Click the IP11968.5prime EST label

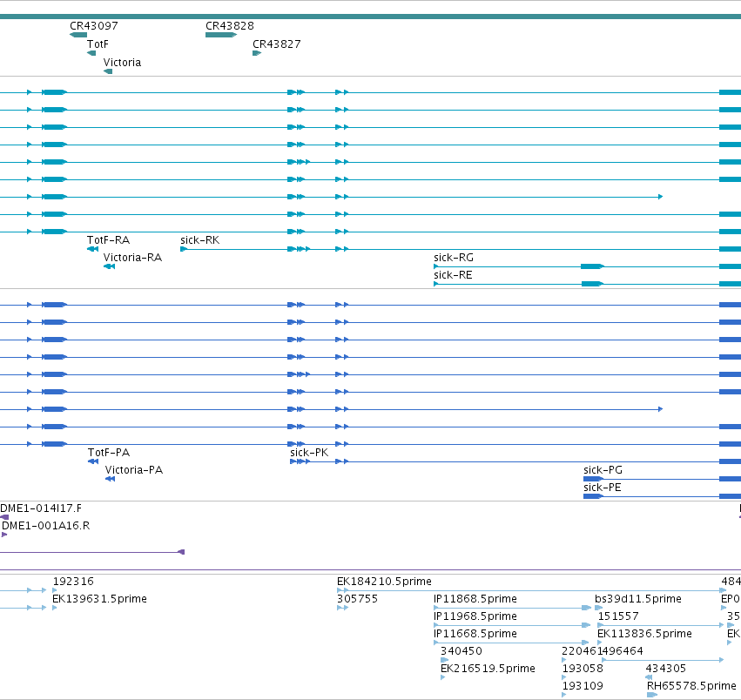click(x=475, y=616)
